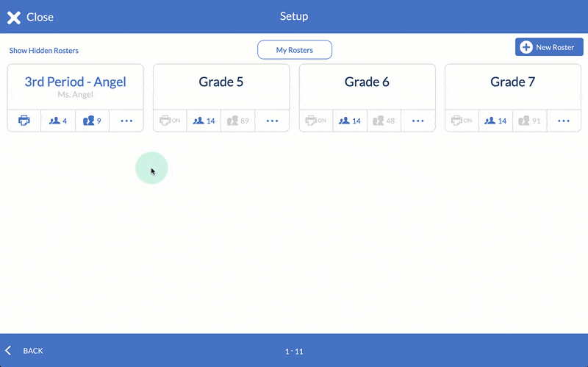Create a roster with the New Roster button
The height and width of the screenshot is (367, 588).
[548, 47]
